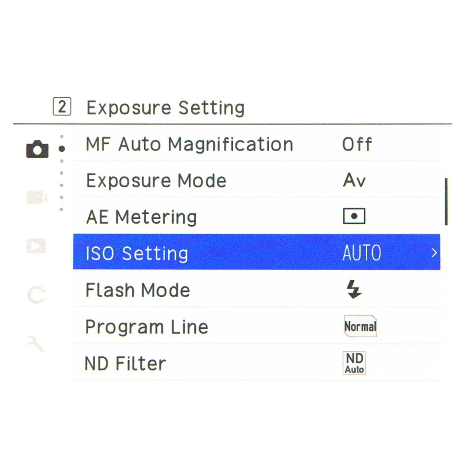Select the still camera settings icon
The image size is (476, 476).
tap(37, 149)
